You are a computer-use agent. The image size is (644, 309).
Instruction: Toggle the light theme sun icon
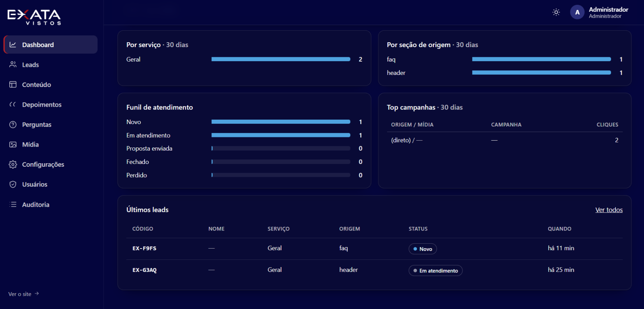click(556, 12)
